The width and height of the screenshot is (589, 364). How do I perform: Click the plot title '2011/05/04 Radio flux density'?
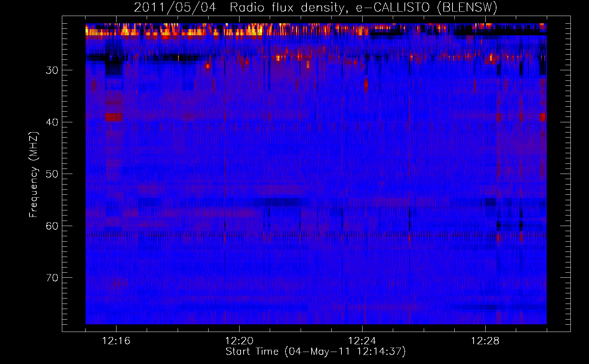(239, 8)
